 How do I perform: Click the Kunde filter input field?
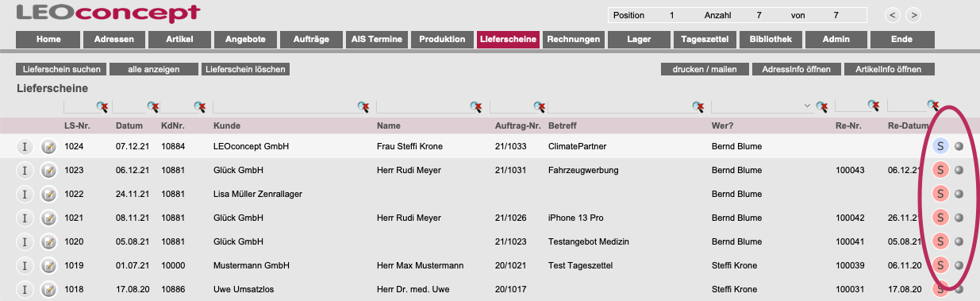285,106
